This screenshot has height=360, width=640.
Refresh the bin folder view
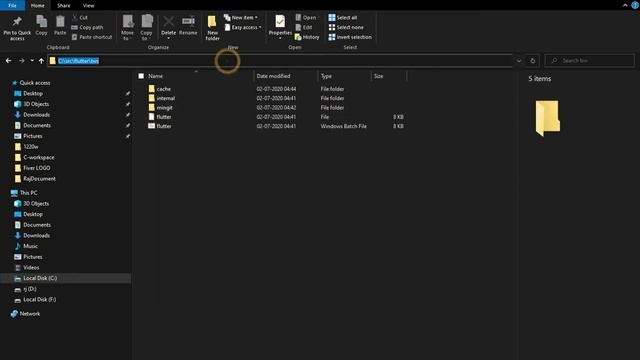tap(533, 61)
